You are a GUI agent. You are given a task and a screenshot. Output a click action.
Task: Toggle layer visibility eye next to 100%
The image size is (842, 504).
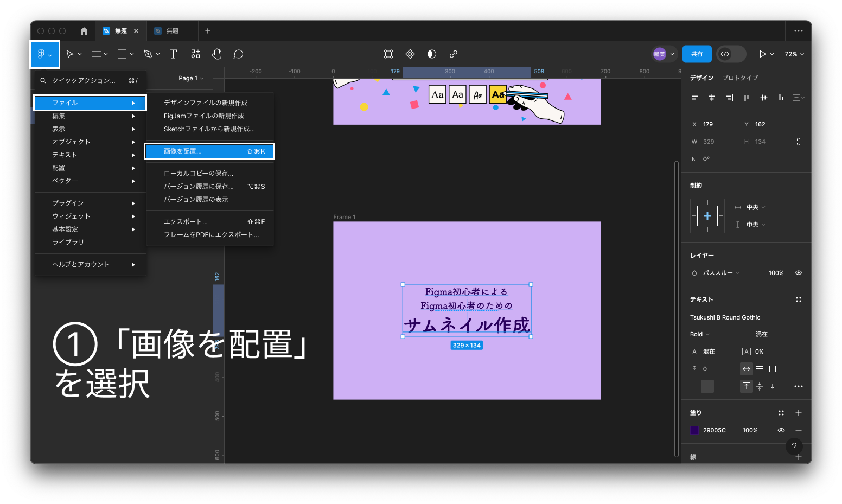798,273
